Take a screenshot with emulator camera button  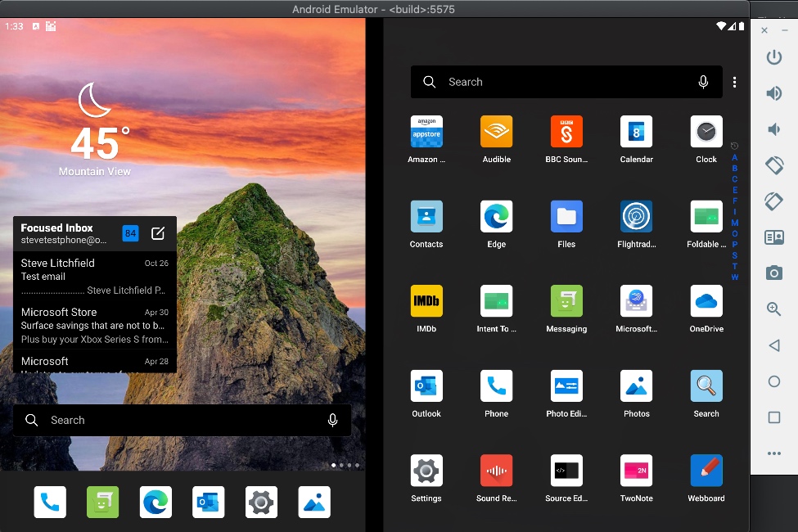click(774, 273)
